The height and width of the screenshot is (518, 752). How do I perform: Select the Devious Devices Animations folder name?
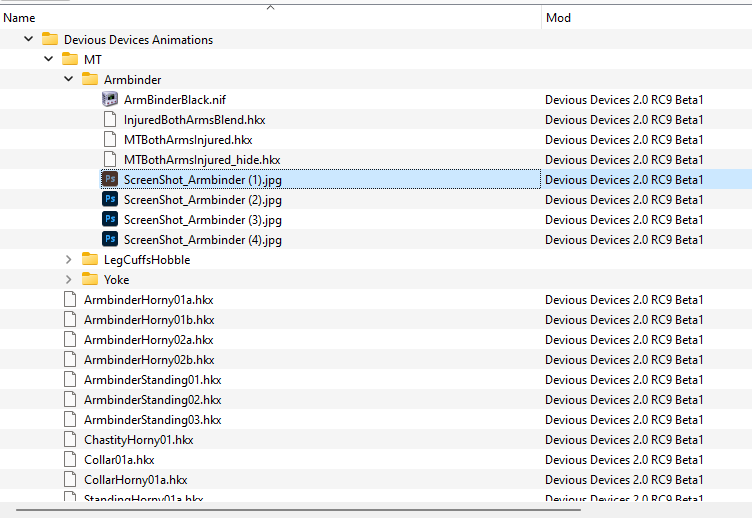[139, 40]
